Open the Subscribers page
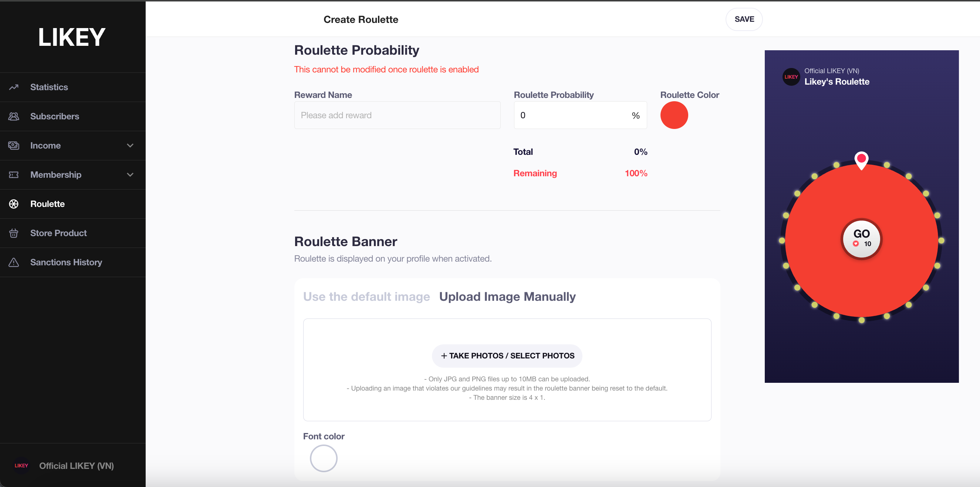Screen dimensions: 980x487 [72, 116]
